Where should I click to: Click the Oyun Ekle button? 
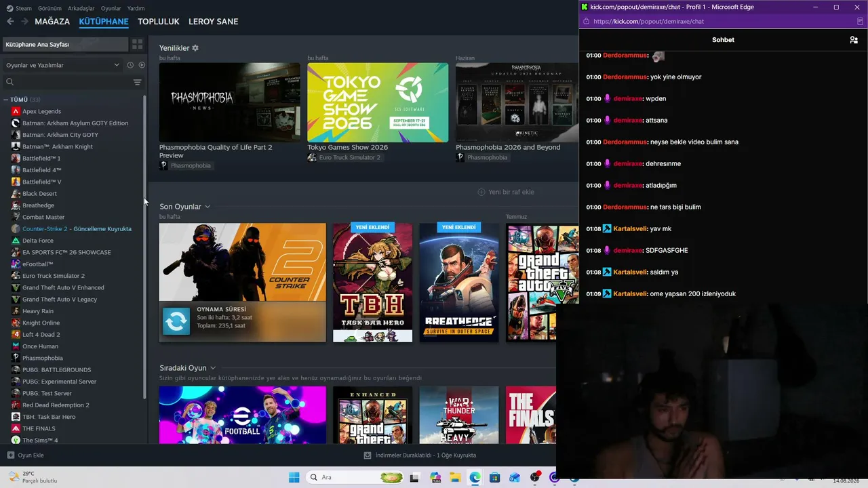[25, 455]
